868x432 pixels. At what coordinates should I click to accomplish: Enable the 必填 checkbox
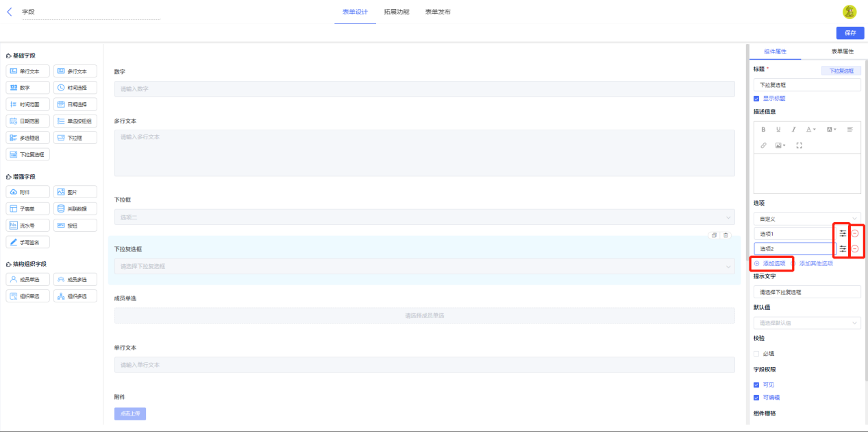(756, 354)
